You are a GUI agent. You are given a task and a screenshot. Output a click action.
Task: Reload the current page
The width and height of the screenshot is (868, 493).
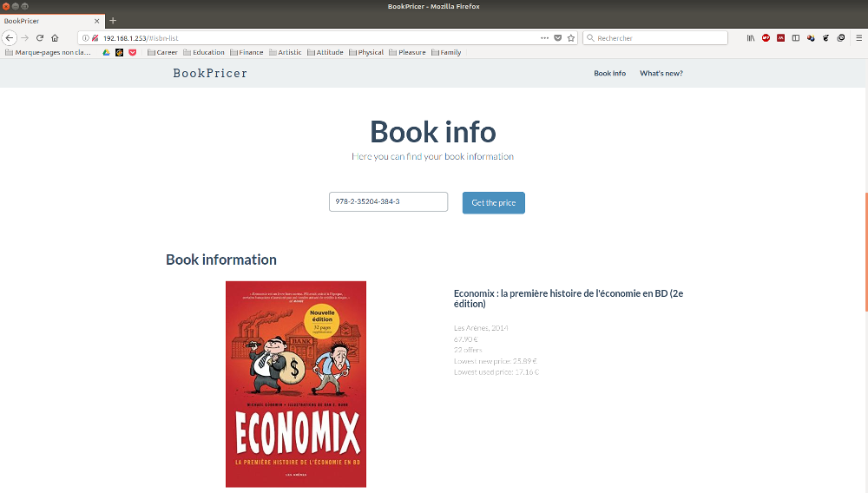[40, 38]
